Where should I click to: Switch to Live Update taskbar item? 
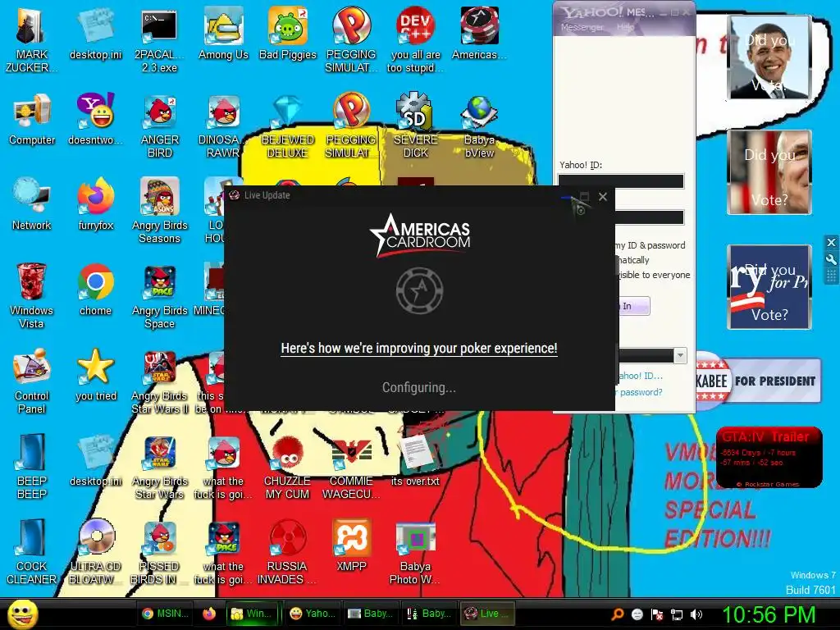pyautogui.click(x=487, y=614)
